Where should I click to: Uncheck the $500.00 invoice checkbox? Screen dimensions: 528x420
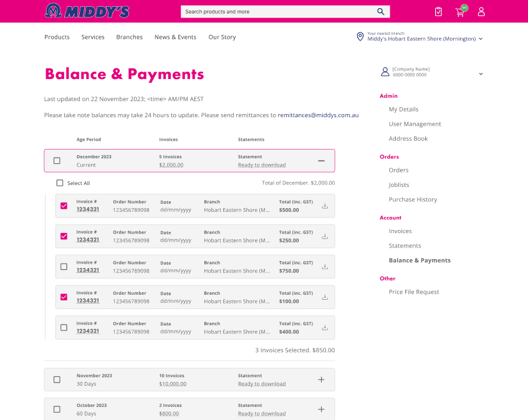tap(64, 206)
